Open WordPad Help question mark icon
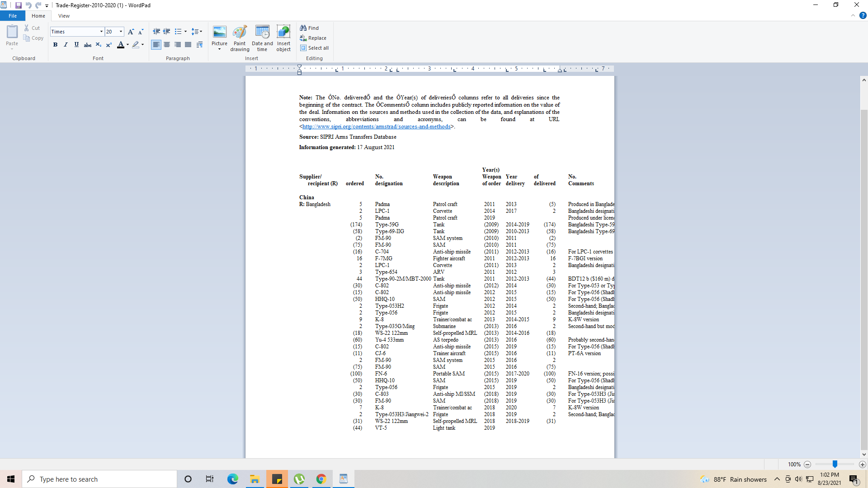The image size is (868, 488). 863,15
